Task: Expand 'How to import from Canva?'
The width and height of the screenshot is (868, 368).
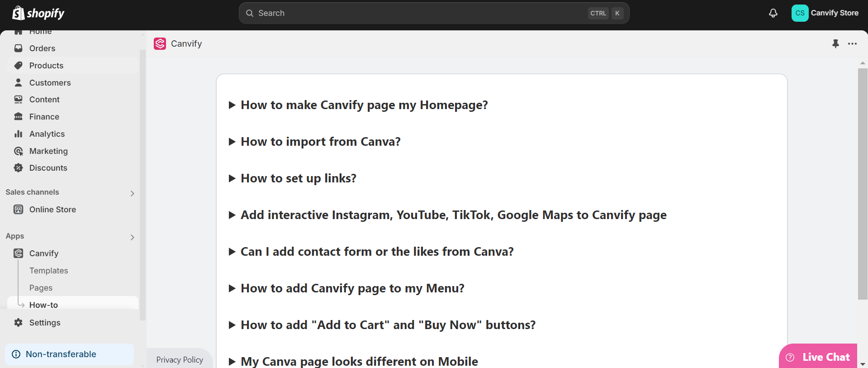Action: click(314, 142)
